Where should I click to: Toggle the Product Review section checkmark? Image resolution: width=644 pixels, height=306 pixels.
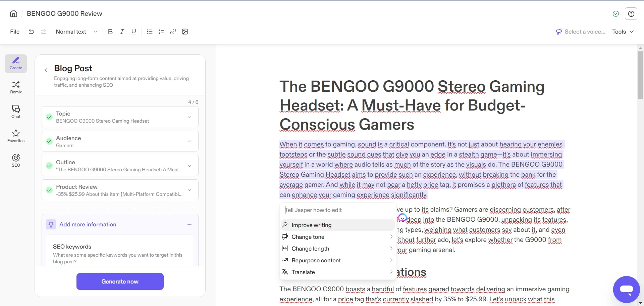pyautogui.click(x=49, y=190)
